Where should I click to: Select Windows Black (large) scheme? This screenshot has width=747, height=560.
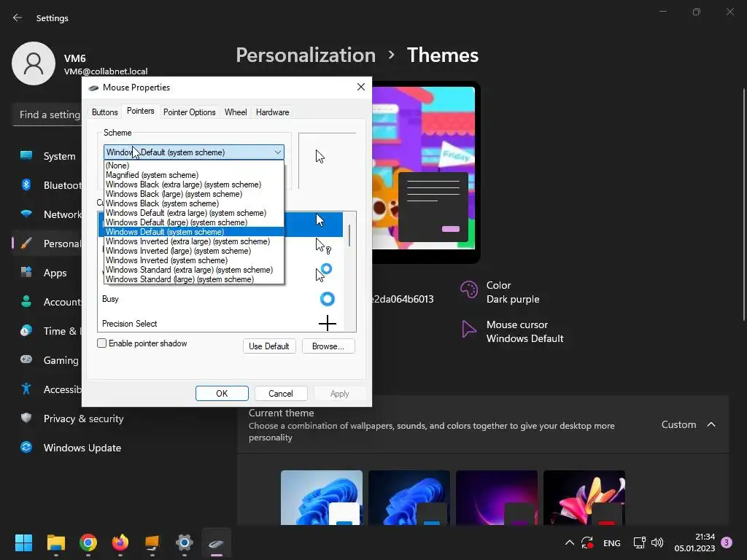194,194
